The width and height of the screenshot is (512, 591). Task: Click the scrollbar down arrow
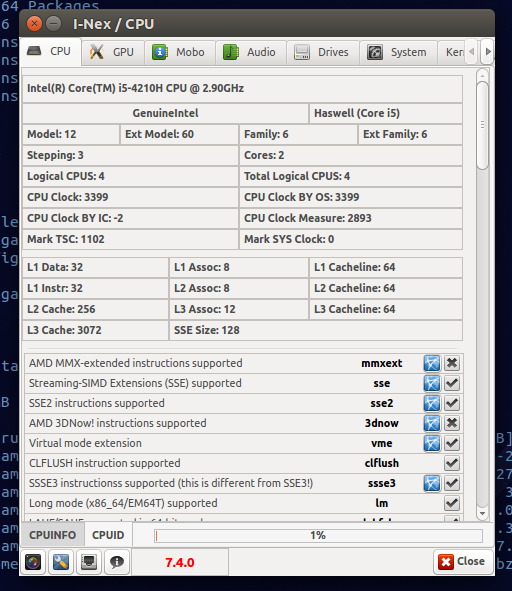coord(482,513)
